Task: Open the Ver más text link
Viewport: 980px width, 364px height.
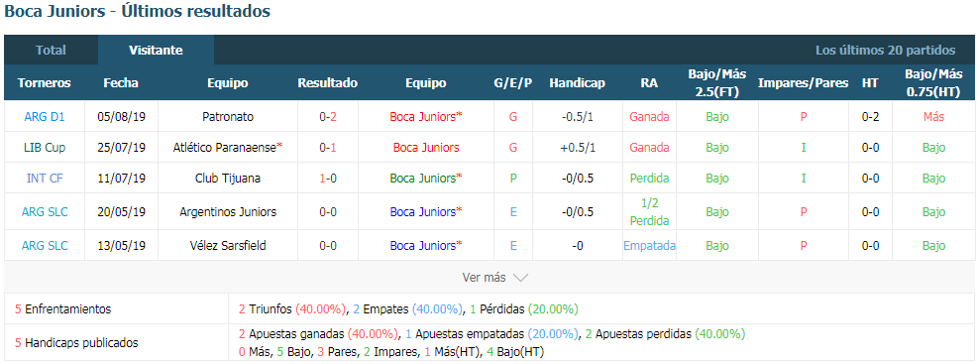Action: (x=485, y=277)
